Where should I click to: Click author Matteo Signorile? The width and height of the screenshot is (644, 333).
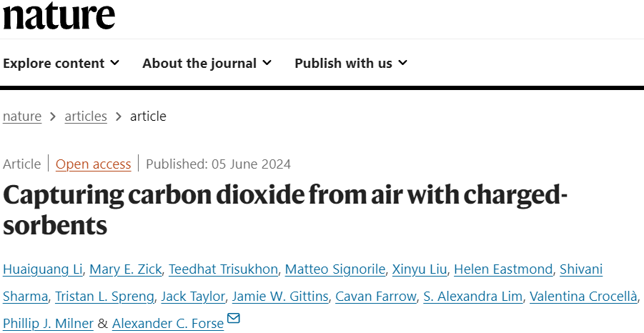click(x=335, y=269)
